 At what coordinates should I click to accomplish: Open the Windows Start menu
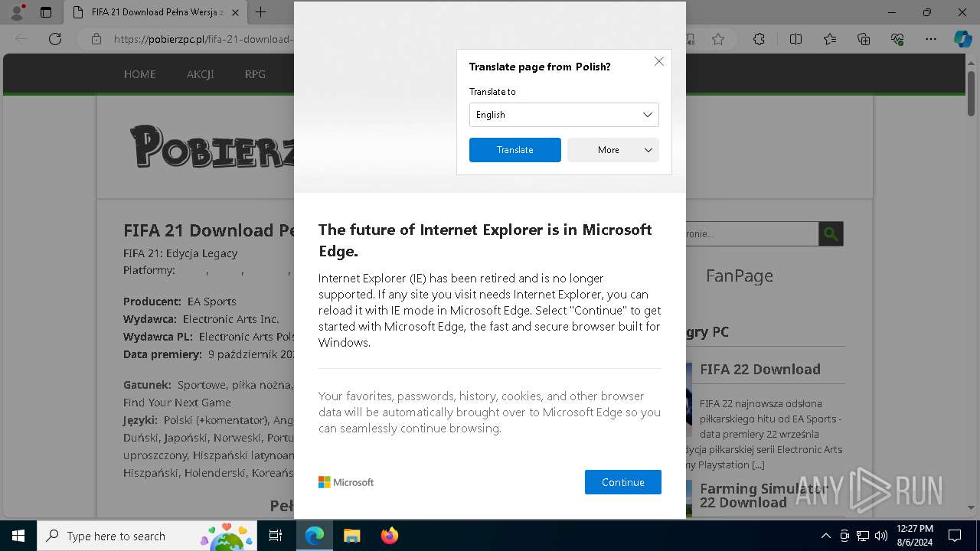18,536
